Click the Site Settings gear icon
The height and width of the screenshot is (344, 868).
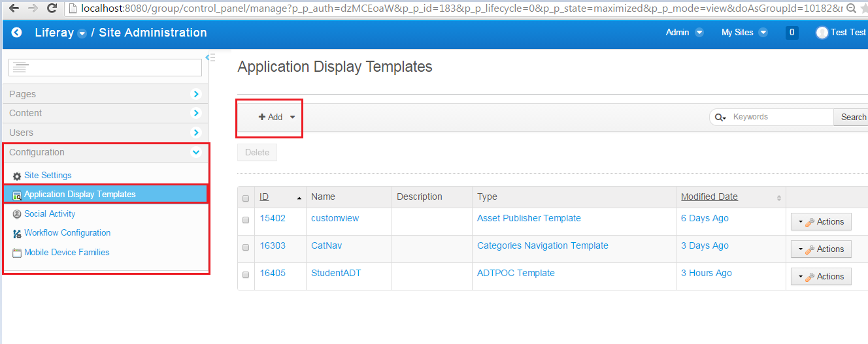pos(17,176)
